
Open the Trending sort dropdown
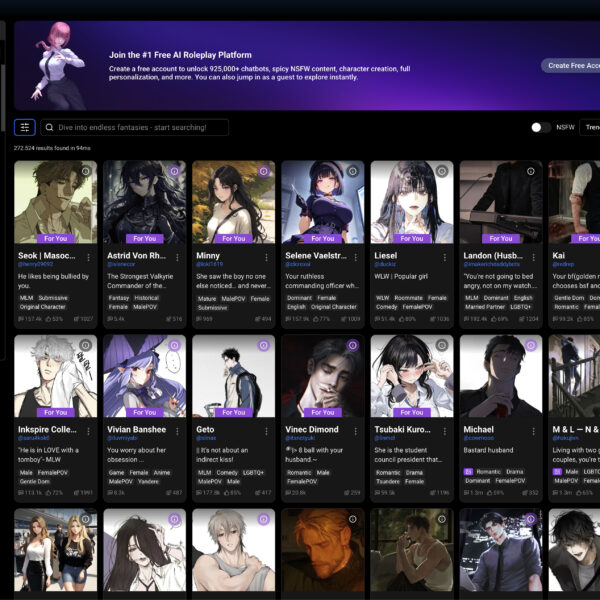click(590, 127)
